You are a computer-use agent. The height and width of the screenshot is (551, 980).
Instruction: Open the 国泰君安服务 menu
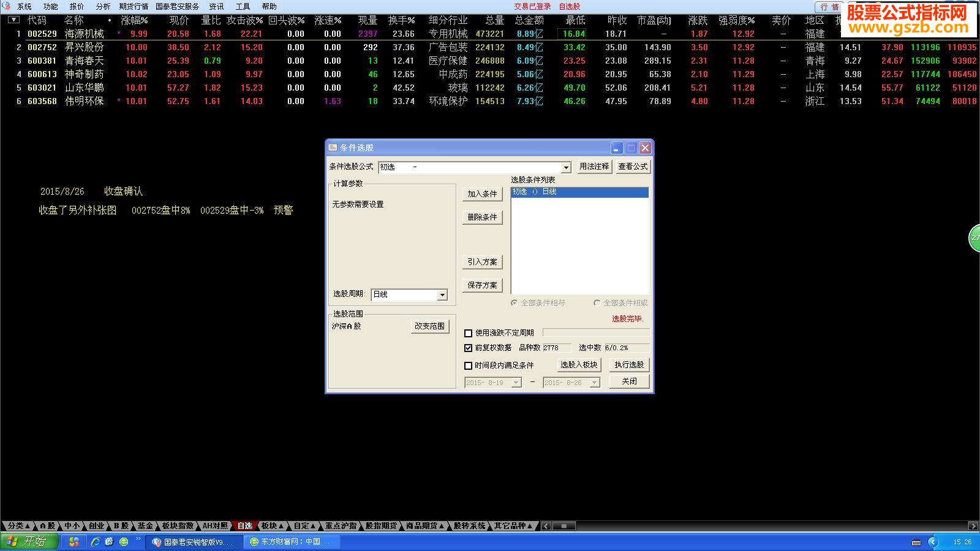click(x=178, y=7)
